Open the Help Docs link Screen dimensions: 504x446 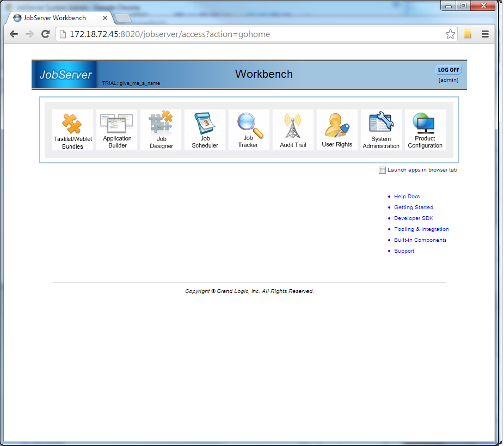(x=407, y=197)
